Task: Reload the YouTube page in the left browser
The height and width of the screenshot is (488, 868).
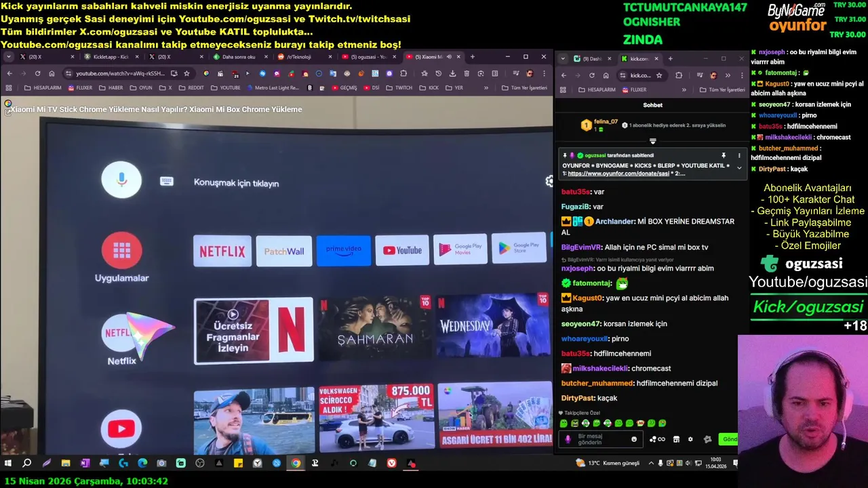Action: tap(37, 73)
